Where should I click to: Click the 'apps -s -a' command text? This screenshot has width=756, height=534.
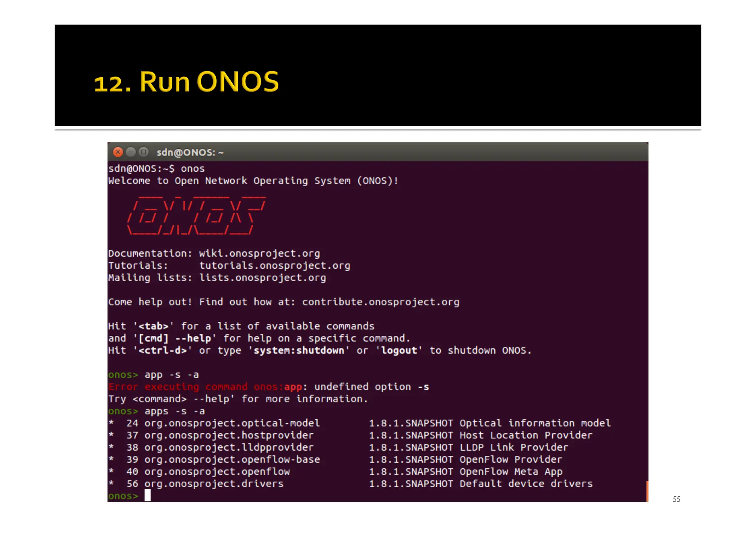pos(174,411)
